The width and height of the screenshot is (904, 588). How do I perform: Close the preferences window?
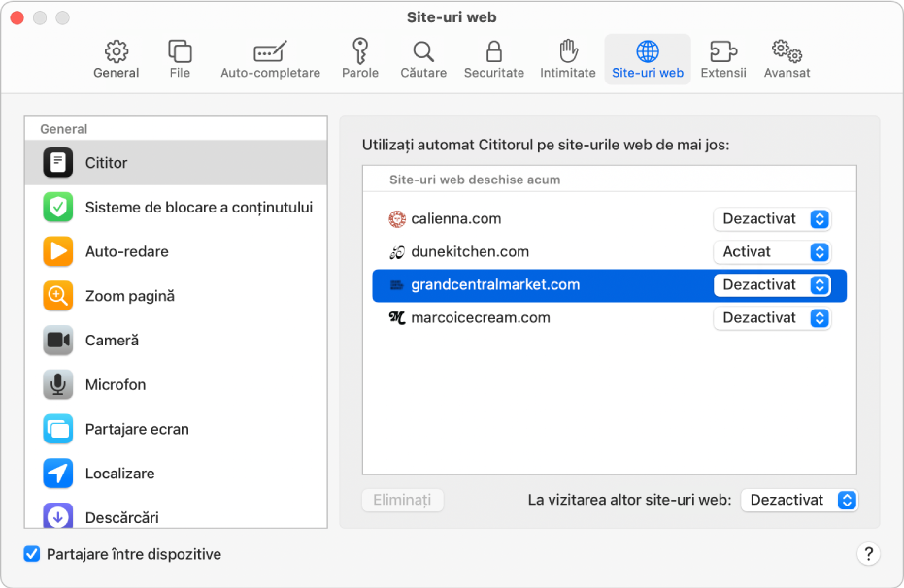(x=17, y=17)
